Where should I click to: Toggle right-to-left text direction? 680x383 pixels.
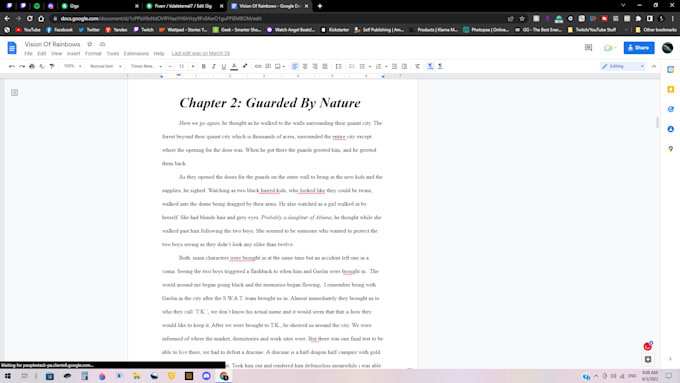(x=440, y=66)
